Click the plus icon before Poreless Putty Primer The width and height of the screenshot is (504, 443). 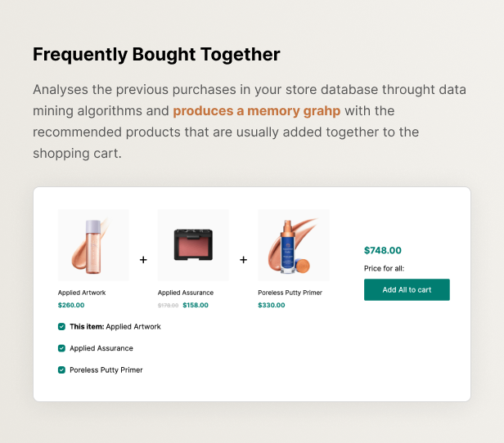[243, 259]
